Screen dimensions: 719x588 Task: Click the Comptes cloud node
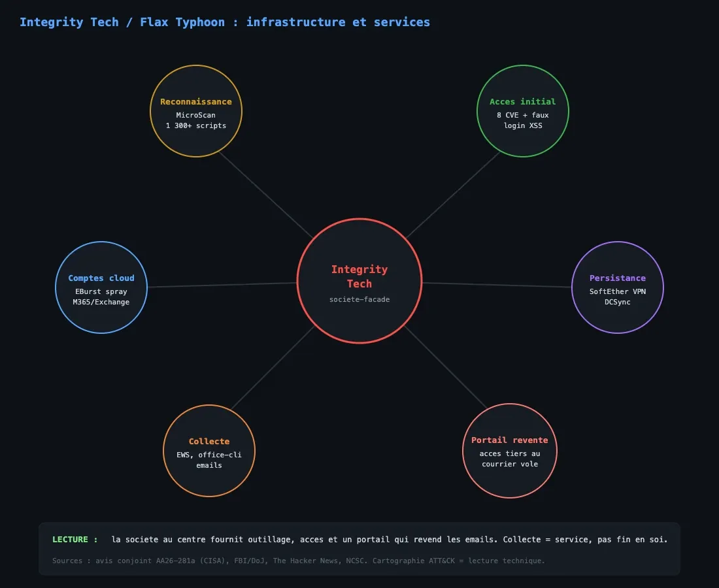pyautogui.click(x=101, y=287)
